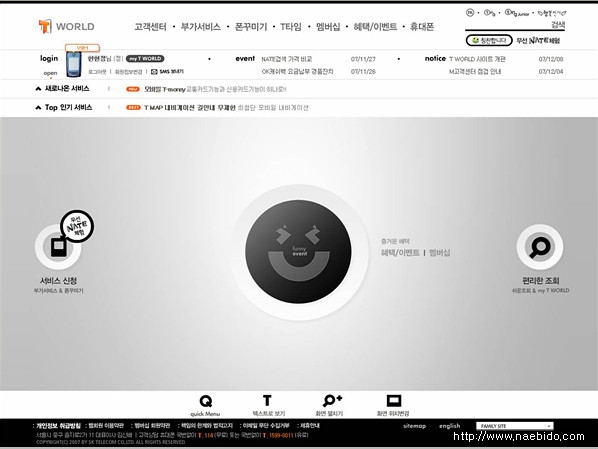Open the 멤버십 menu
598x449 pixels.
(328, 27)
